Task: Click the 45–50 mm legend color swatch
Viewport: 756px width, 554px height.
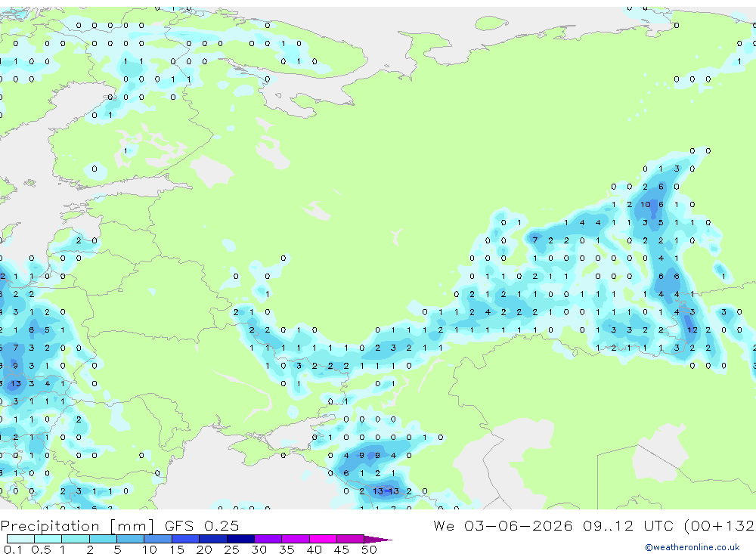Action: (x=351, y=539)
